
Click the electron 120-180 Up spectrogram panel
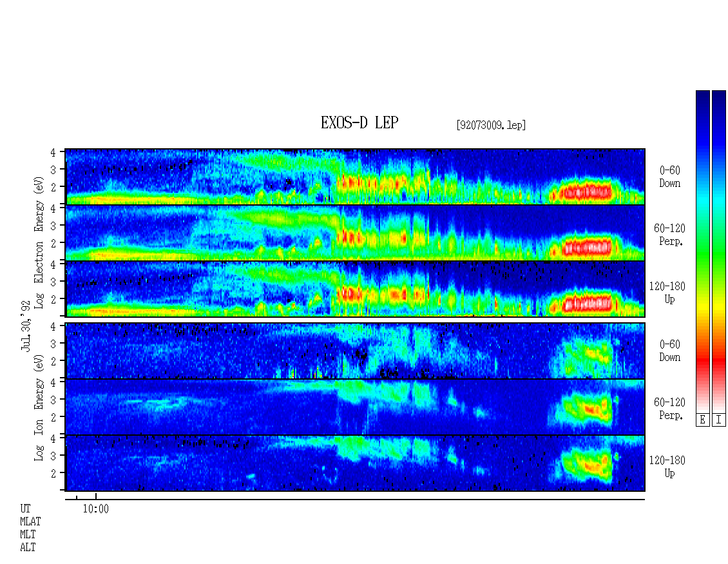tap(355, 289)
